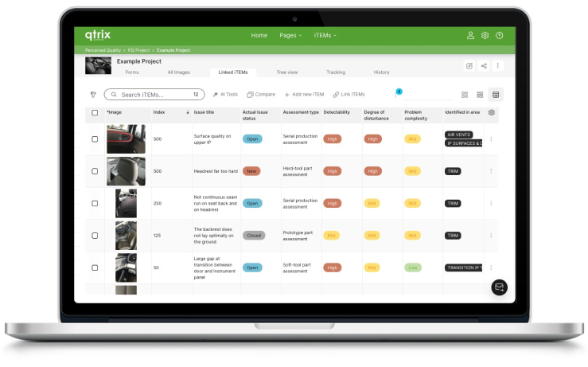
Task: Check the 'Headrest far too hard' row
Action: coord(95,171)
